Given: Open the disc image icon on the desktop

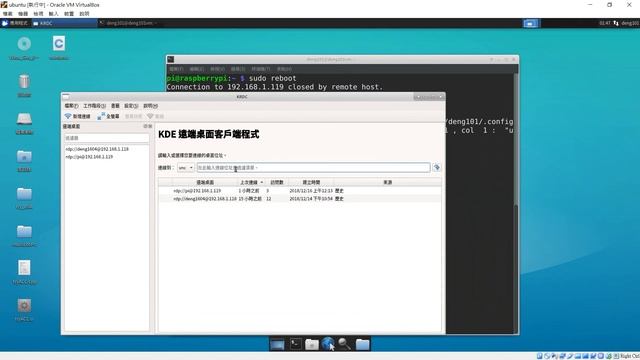Looking at the screenshot, I should tap(24, 44).
